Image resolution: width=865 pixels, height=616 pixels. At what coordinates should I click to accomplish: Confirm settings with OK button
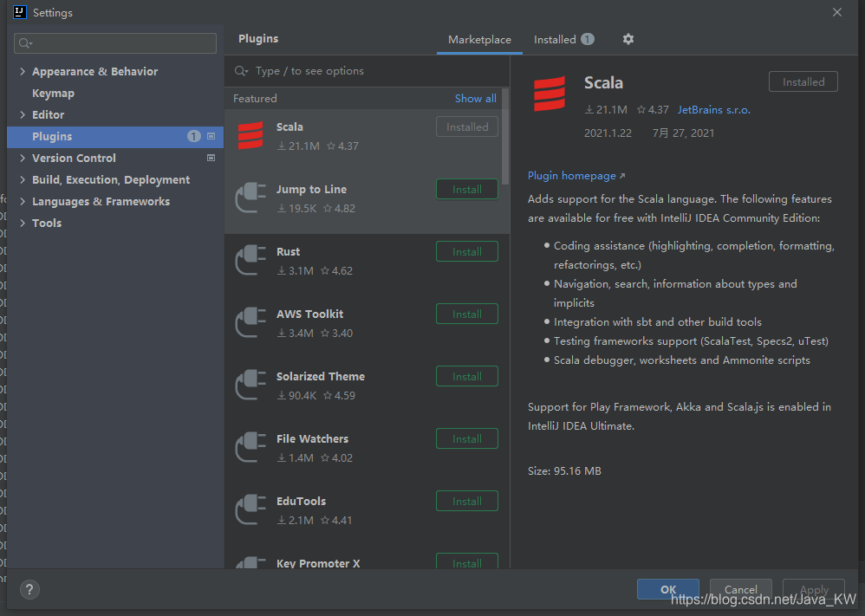point(668,589)
